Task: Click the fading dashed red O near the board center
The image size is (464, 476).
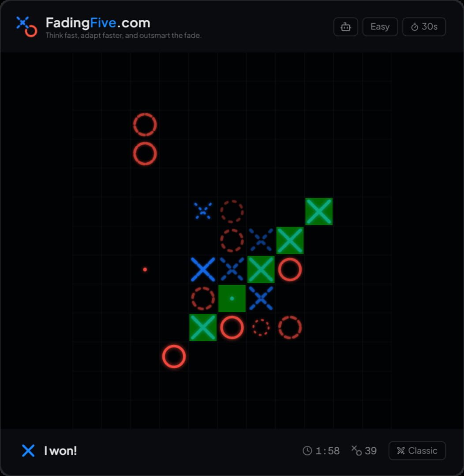Action: coord(232,240)
